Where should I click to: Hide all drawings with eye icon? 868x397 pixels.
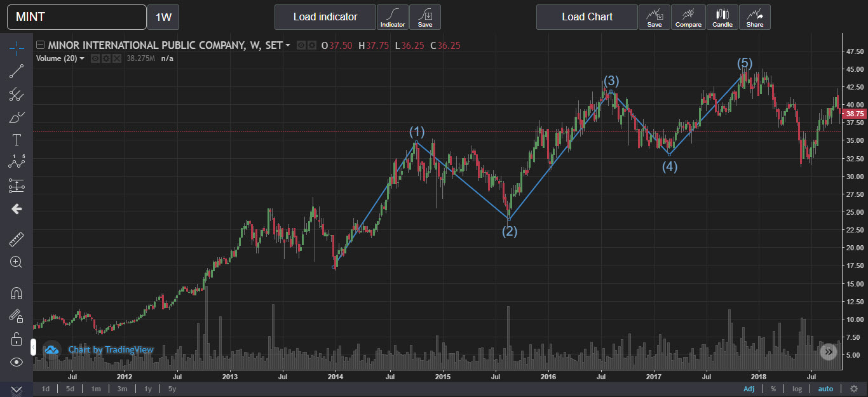[x=17, y=362]
